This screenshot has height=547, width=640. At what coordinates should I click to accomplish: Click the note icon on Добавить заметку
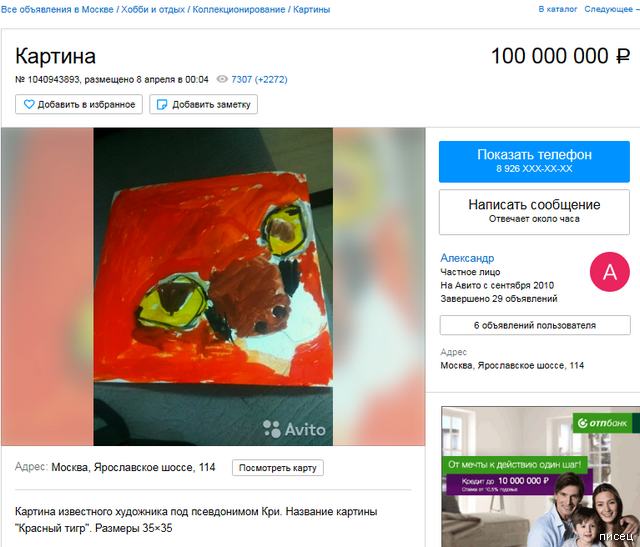[x=162, y=105]
